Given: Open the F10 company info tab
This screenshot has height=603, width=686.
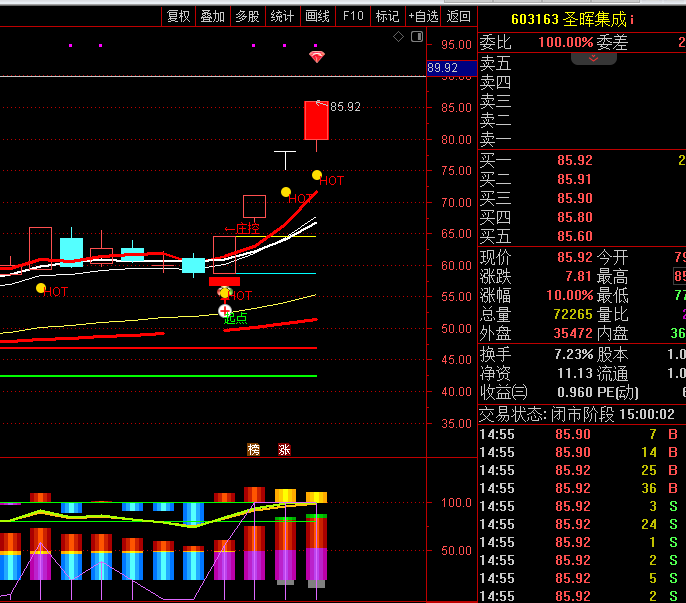Looking at the screenshot, I should pyautogui.click(x=352, y=16).
